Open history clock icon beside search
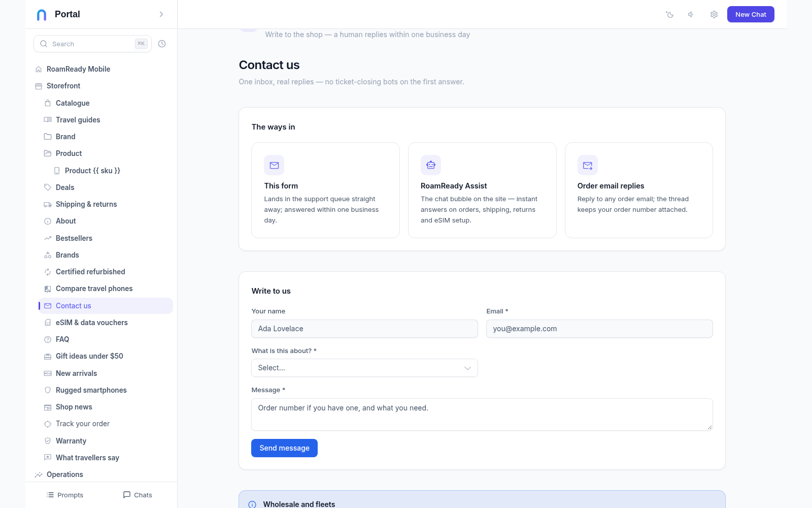The width and height of the screenshot is (812, 508). (162, 44)
